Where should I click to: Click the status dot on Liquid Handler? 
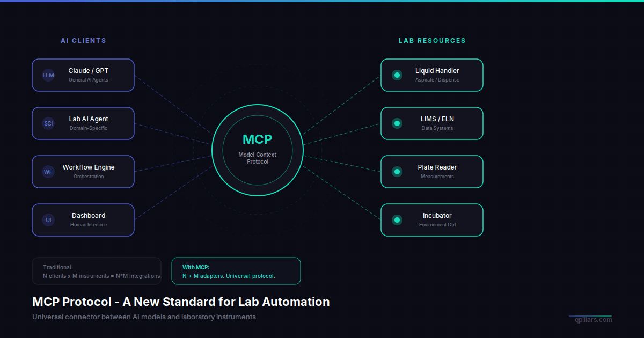397,75
